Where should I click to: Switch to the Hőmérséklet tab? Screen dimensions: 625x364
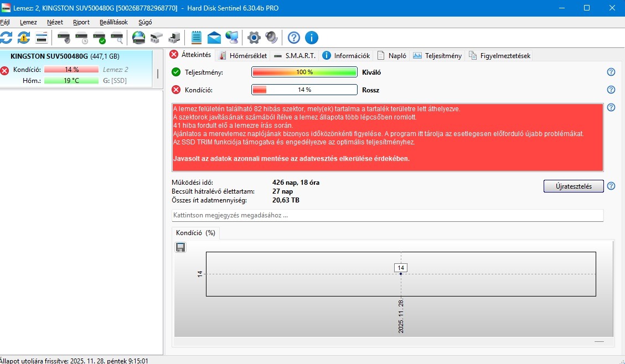(x=242, y=56)
